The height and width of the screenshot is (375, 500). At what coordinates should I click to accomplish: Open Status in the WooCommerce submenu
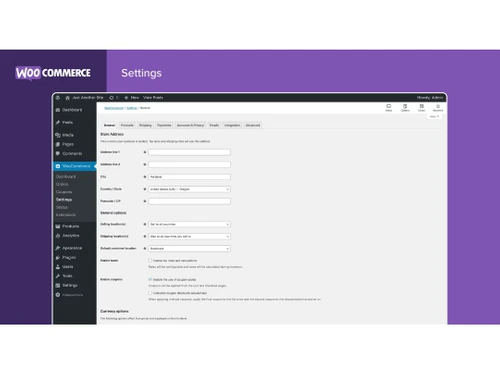(x=62, y=207)
